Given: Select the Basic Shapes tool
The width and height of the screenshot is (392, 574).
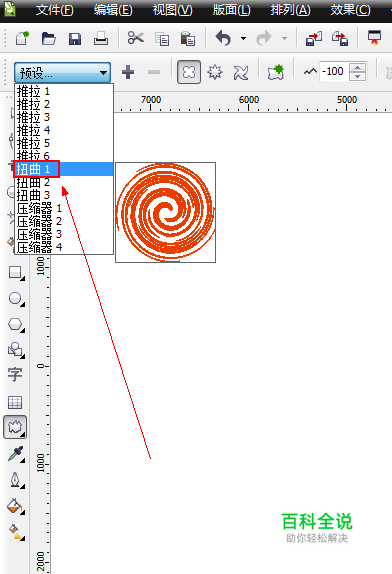Looking at the screenshot, I should [x=16, y=350].
